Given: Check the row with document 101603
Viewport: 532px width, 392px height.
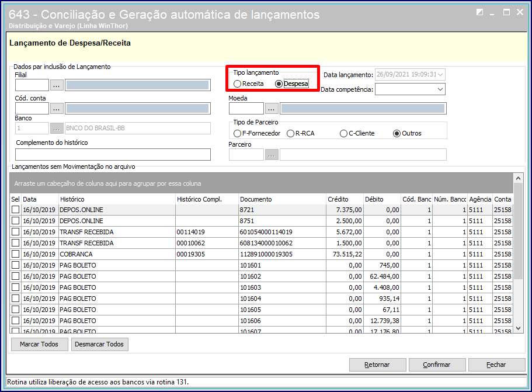Looking at the screenshot, I should pos(16,287).
